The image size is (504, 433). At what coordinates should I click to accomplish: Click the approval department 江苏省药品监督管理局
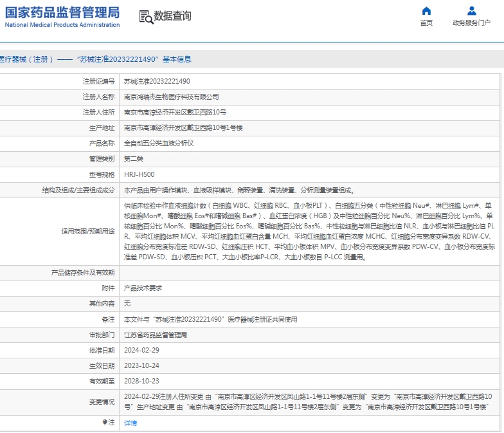156,335
